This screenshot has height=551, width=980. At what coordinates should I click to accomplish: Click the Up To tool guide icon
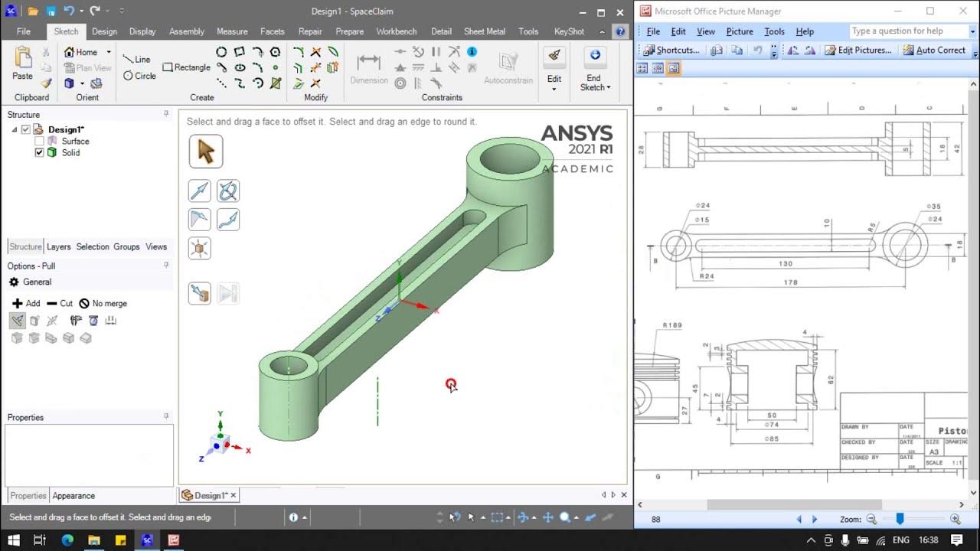[x=199, y=293]
